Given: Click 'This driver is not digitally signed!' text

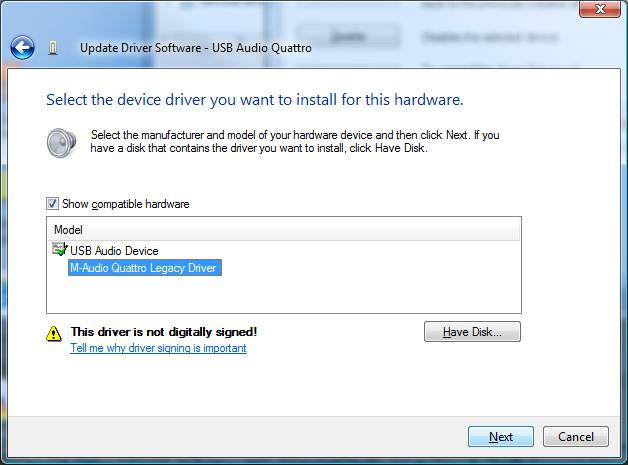Looking at the screenshot, I should pos(164,331).
